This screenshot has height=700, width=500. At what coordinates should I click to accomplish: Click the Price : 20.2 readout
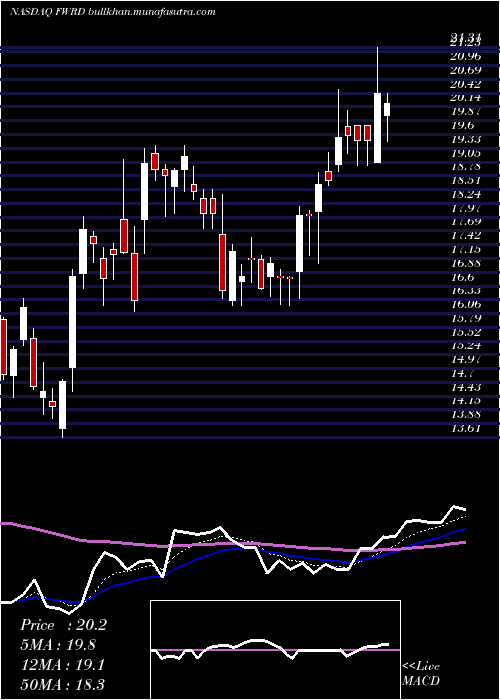(x=63, y=625)
